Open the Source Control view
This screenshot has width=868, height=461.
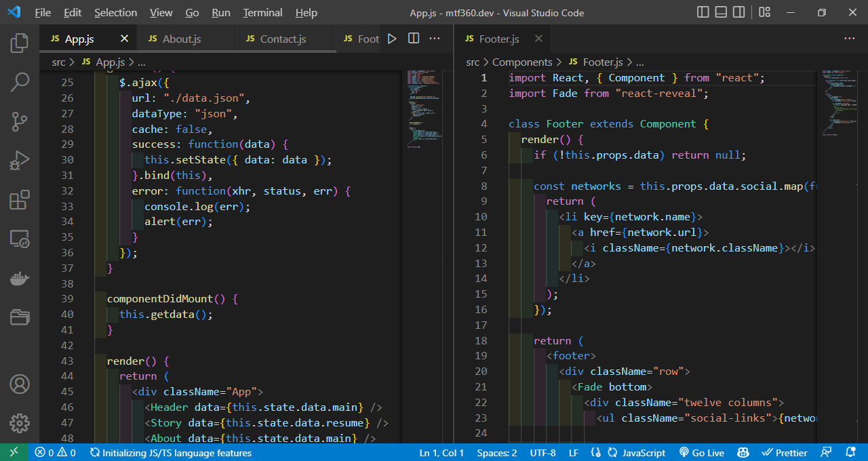[x=19, y=122]
